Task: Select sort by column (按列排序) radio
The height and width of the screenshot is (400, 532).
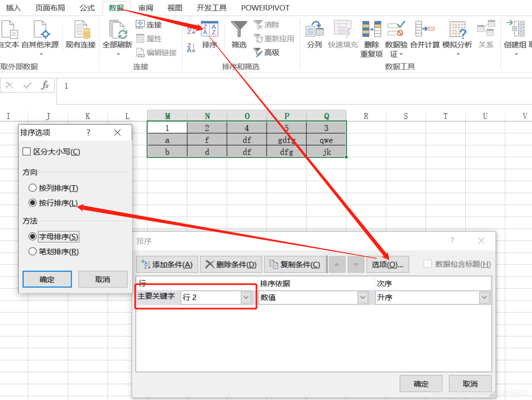Action: tap(33, 188)
